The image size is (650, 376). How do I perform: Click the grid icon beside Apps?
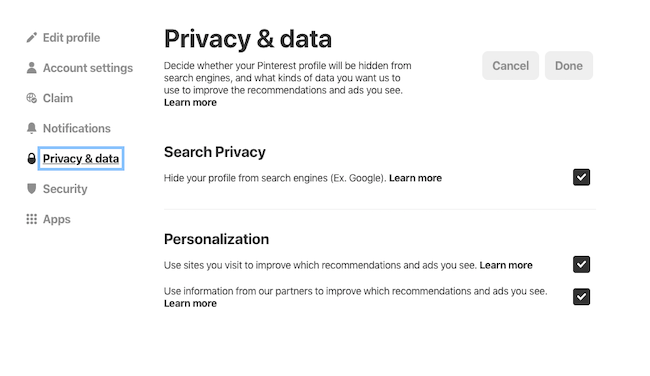tap(32, 219)
